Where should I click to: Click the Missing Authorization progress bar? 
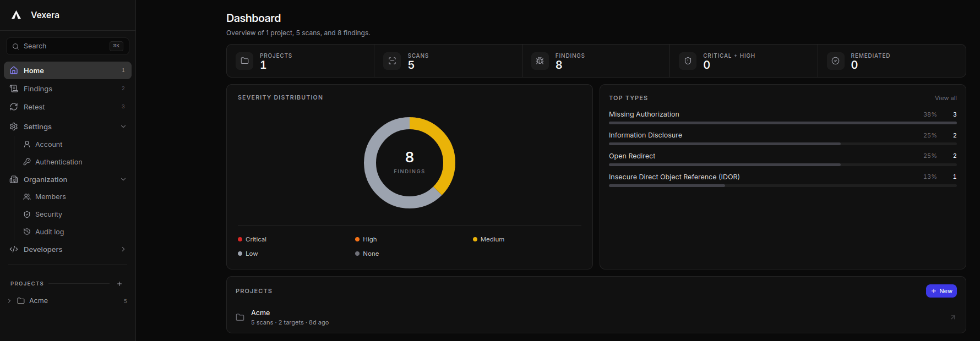783,123
